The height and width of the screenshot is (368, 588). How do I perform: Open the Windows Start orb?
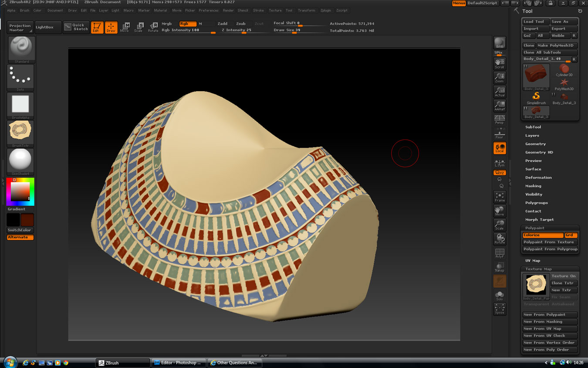pyautogui.click(x=10, y=362)
